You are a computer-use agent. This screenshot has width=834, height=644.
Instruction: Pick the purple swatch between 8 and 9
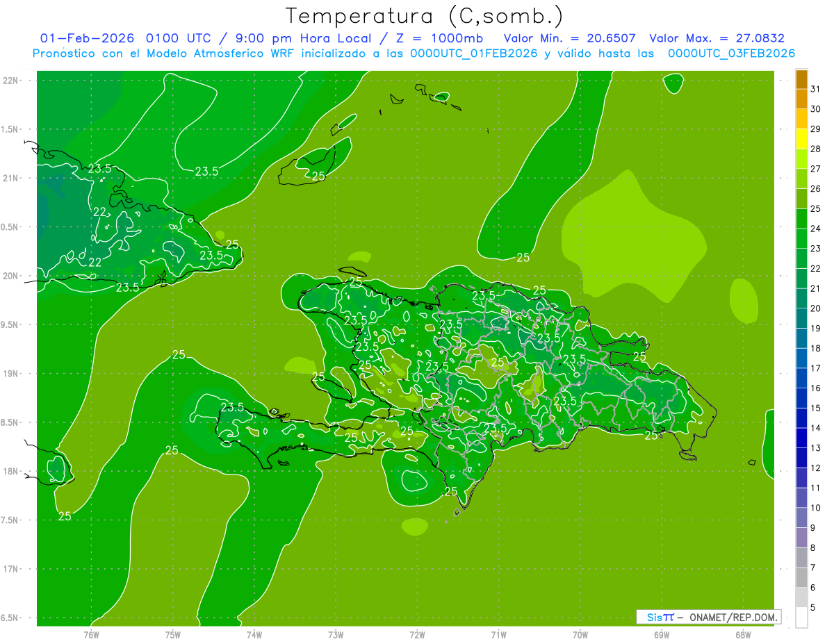(x=801, y=538)
